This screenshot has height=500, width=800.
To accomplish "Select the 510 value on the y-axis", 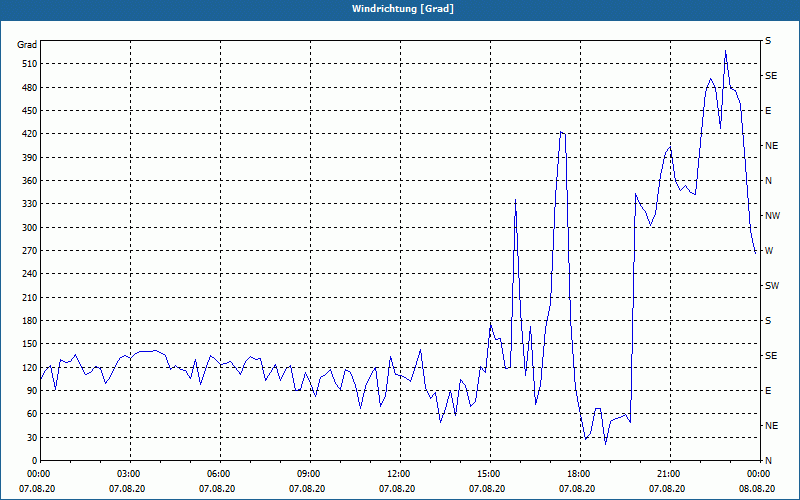I will pyautogui.click(x=27, y=64).
